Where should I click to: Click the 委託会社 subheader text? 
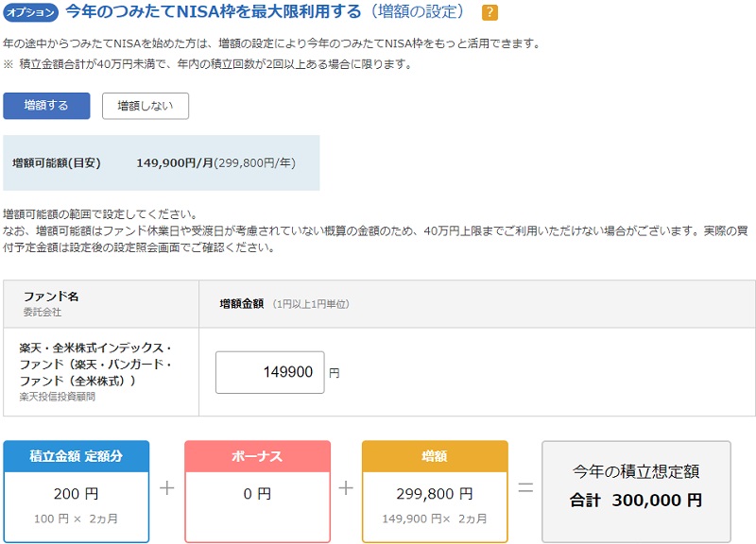[43, 312]
